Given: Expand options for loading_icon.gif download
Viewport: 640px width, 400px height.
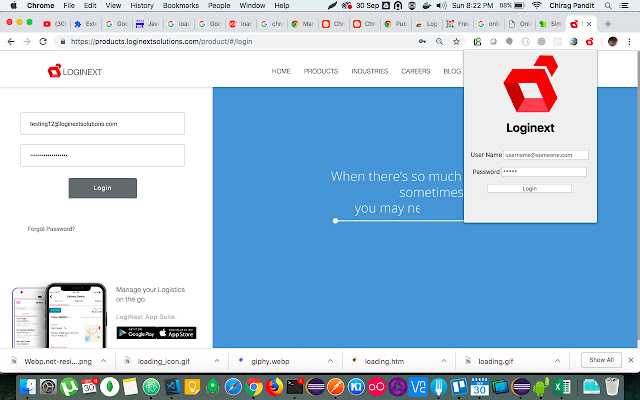Looking at the screenshot, I should pos(217,361).
